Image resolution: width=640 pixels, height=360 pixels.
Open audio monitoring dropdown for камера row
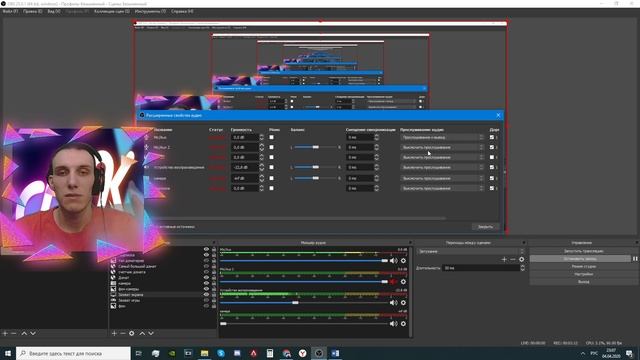pyautogui.click(x=442, y=178)
